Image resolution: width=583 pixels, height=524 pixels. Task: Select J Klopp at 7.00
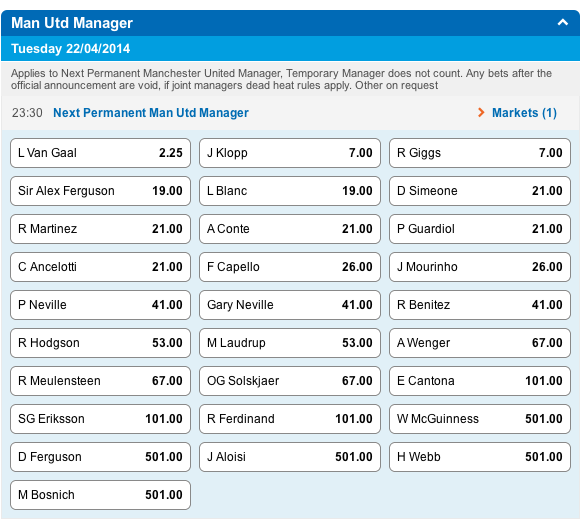(290, 153)
